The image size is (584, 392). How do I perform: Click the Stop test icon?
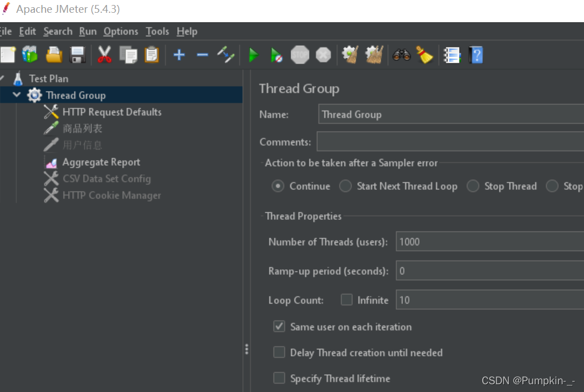300,55
